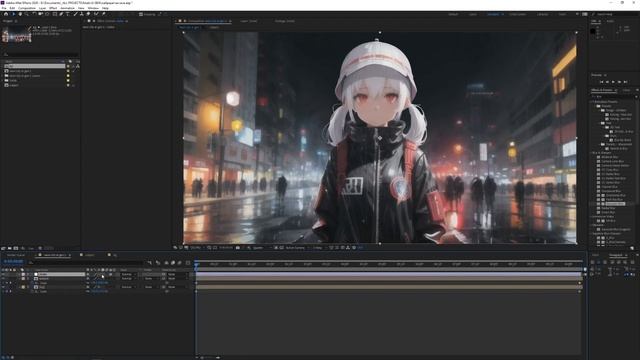640x360 pixels.
Task: Take a snapshot with the camera icon
Action: (238, 248)
